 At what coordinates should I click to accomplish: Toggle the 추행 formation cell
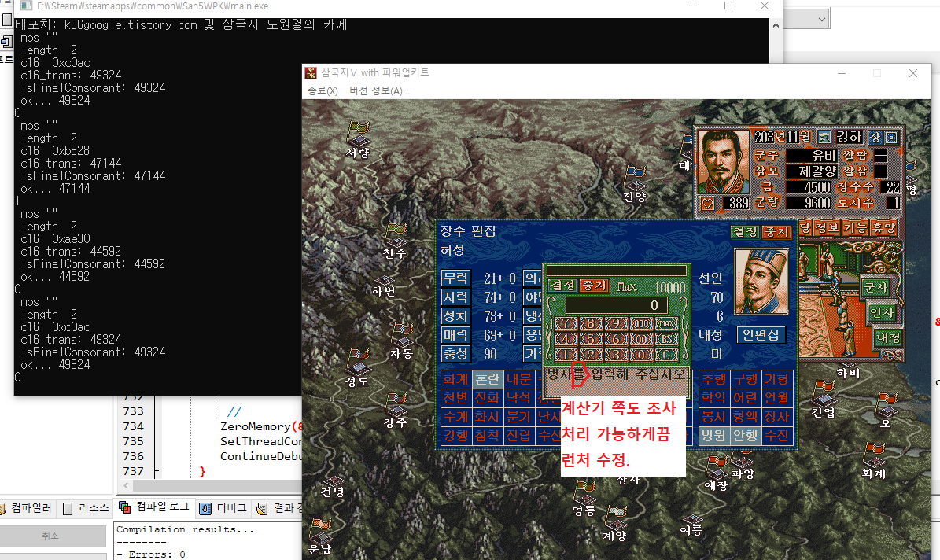coord(713,379)
